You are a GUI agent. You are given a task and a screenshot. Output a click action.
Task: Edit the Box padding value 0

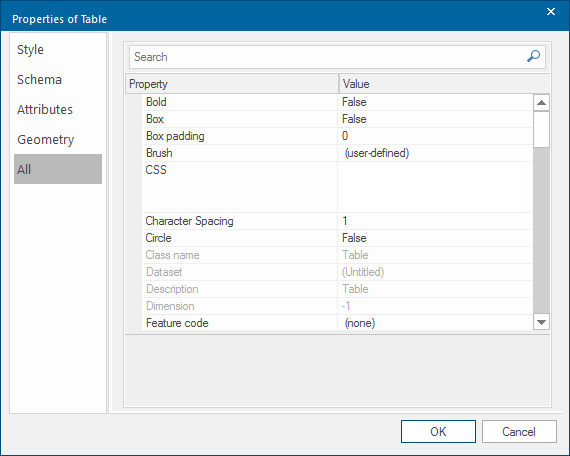coord(435,136)
